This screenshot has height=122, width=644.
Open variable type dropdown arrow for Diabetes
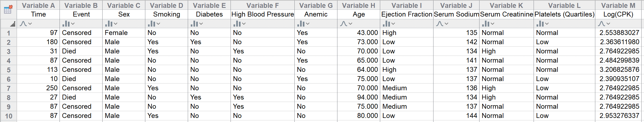[x=201, y=24]
